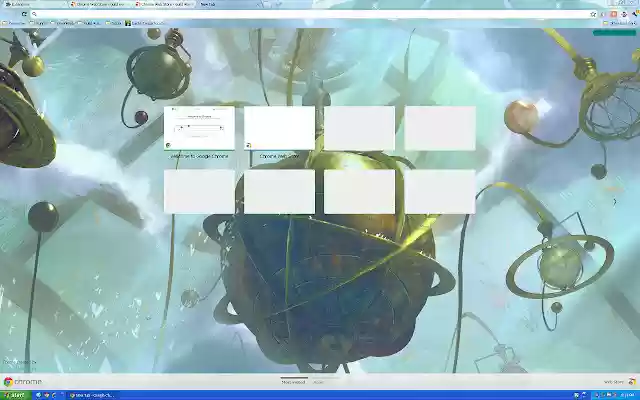640x400 pixels.
Task: Click the orange extension icon in toolbar
Action: click(x=613, y=14)
